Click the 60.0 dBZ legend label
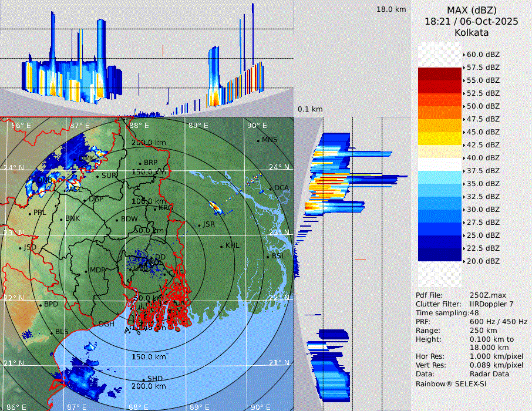 click(483, 54)
